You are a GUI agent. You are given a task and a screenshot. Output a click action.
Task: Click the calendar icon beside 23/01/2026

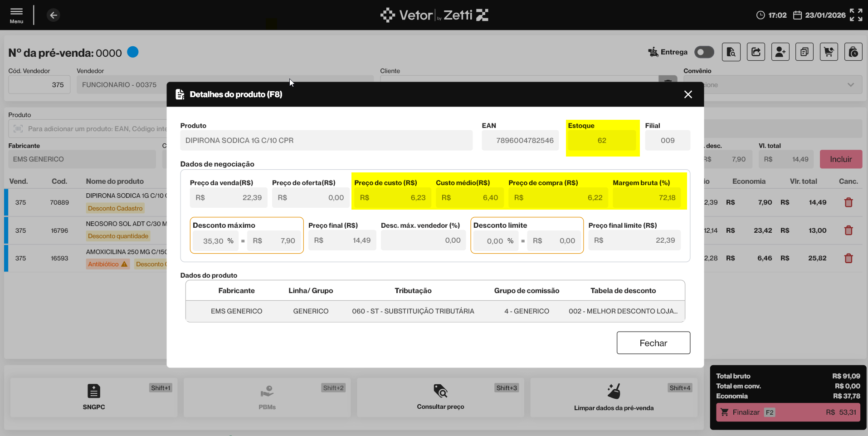[x=797, y=15]
